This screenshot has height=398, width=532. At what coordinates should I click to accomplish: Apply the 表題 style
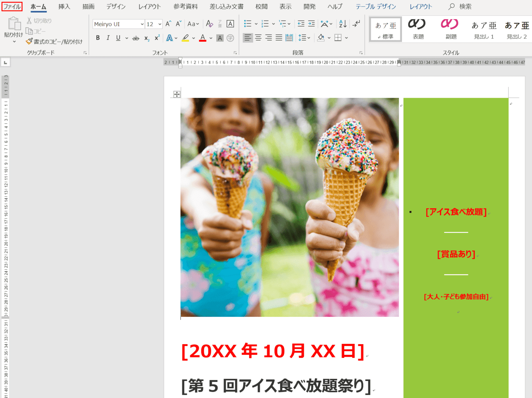pyautogui.click(x=418, y=29)
